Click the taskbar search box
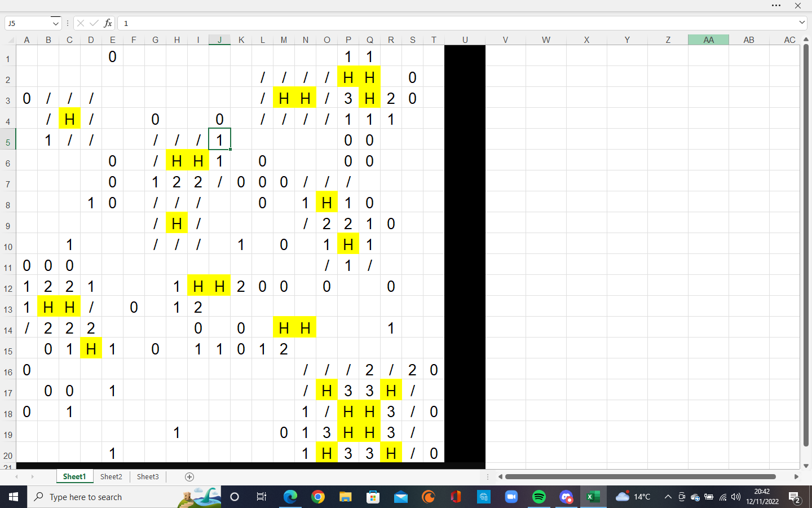The height and width of the screenshot is (508, 812). 124,497
